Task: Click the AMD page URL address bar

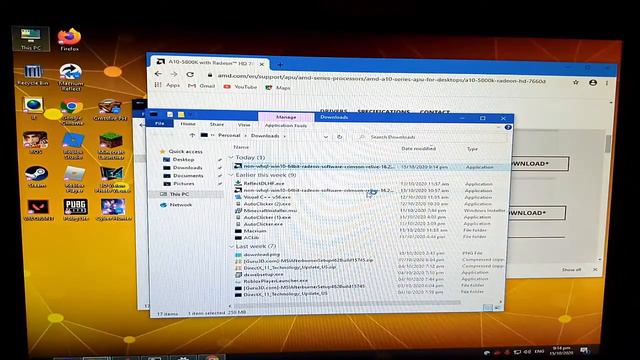Action: click(x=381, y=78)
